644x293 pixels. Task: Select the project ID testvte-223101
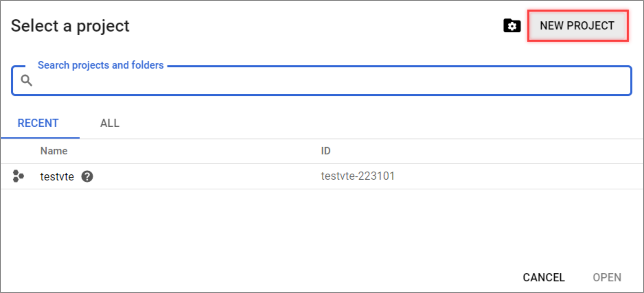(x=358, y=176)
